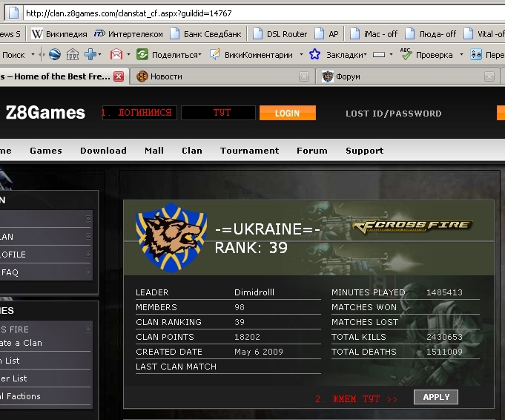Open the Поиск dropdown arrow

tap(33, 55)
